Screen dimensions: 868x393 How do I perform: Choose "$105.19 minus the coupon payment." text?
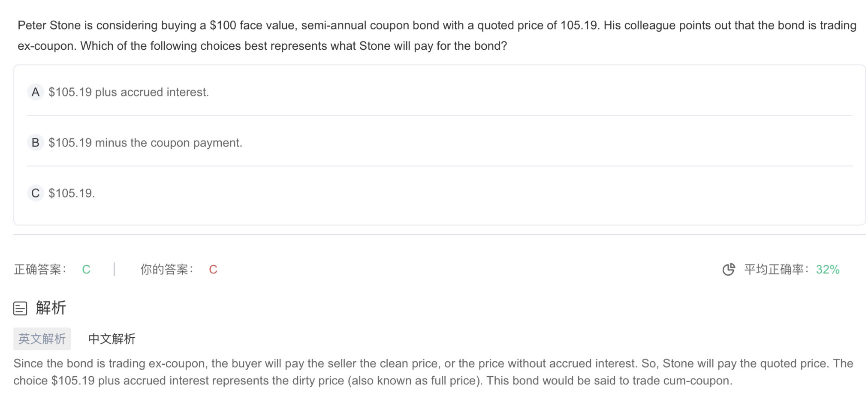pos(145,143)
